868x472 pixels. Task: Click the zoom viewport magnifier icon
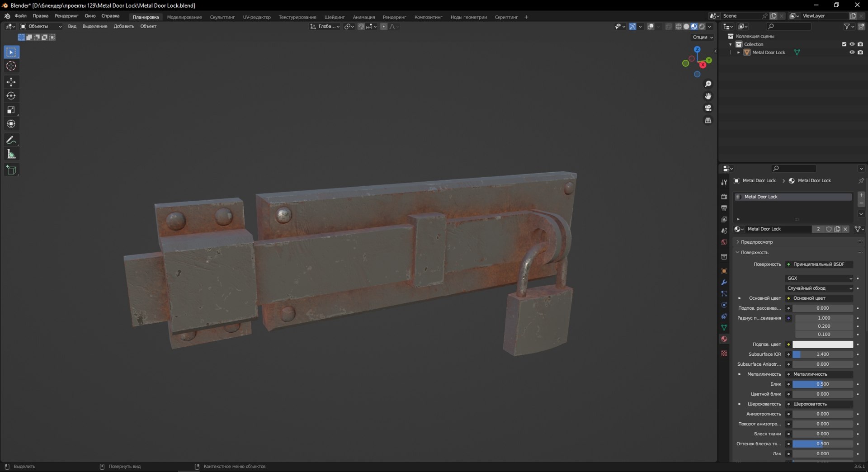pos(708,84)
